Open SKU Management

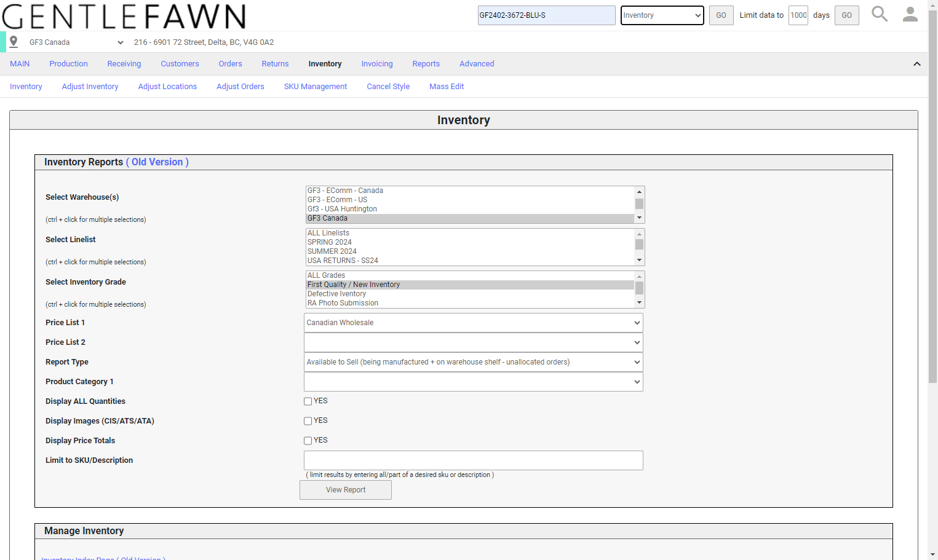tap(316, 87)
